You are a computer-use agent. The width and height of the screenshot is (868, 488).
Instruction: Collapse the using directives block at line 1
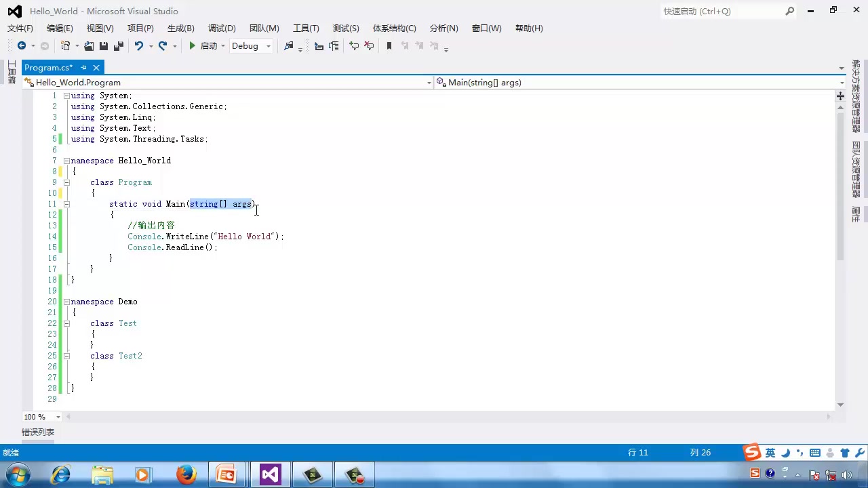point(66,96)
